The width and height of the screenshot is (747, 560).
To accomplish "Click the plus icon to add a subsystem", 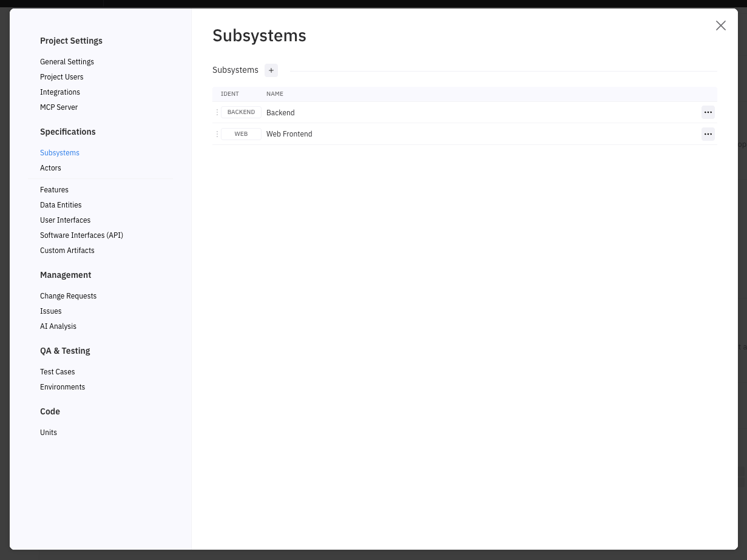I will point(271,70).
